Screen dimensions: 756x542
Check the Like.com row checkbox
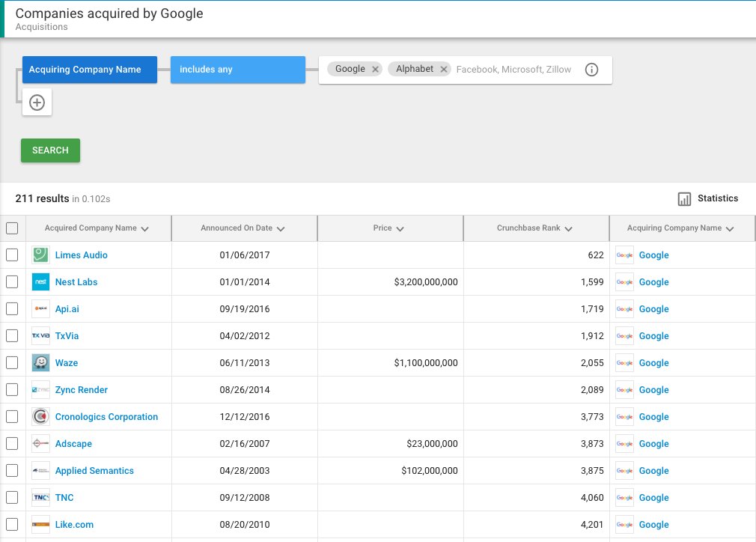point(12,525)
